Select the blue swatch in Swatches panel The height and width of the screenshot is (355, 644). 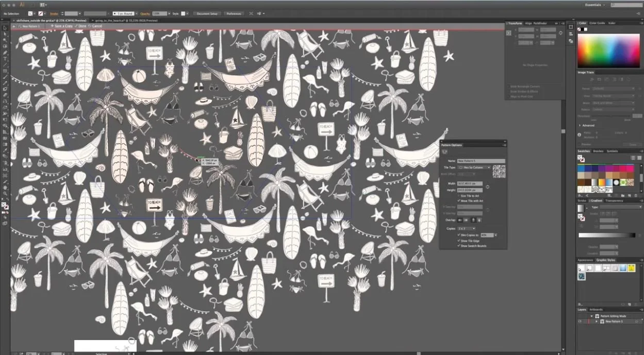pyautogui.click(x=581, y=168)
